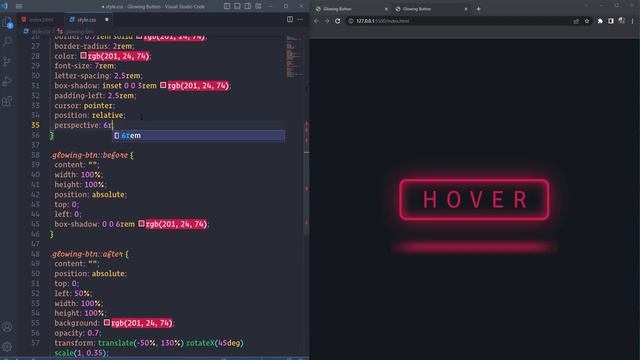Split the editor to the right
Viewport: 640px width, 360px height.
click(290, 19)
